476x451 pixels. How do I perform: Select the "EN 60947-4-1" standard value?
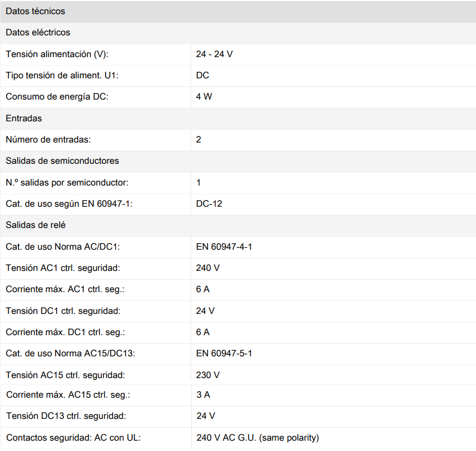coord(224,247)
